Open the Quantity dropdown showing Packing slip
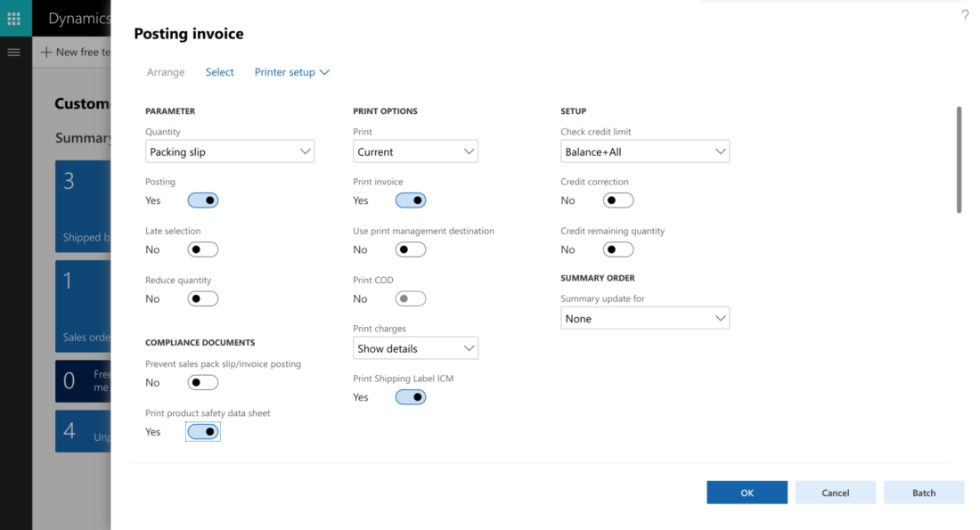 pyautogui.click(x=230, y=152)
